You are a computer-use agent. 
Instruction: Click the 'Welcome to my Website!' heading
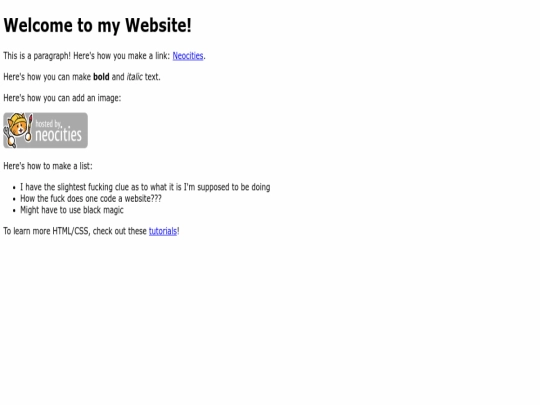click(97, 25)
